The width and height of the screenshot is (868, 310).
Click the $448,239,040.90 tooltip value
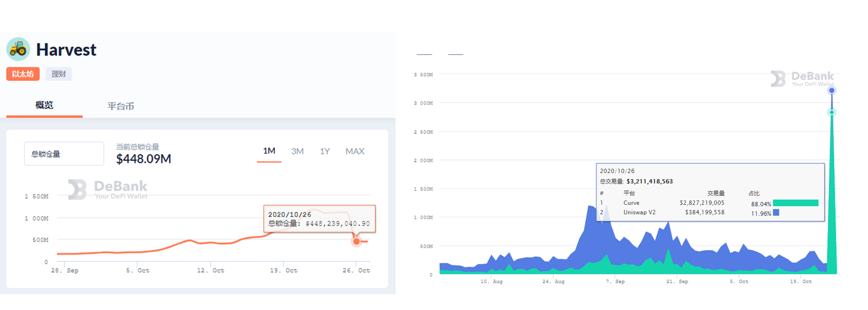click(x=338, y=223)
